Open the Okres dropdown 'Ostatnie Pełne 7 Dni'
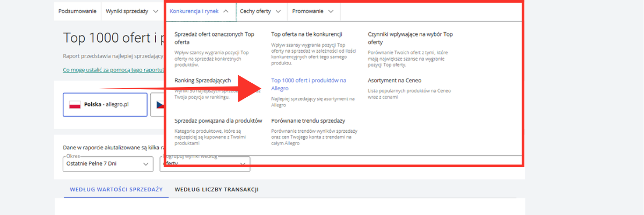 (x=107, y=163)
